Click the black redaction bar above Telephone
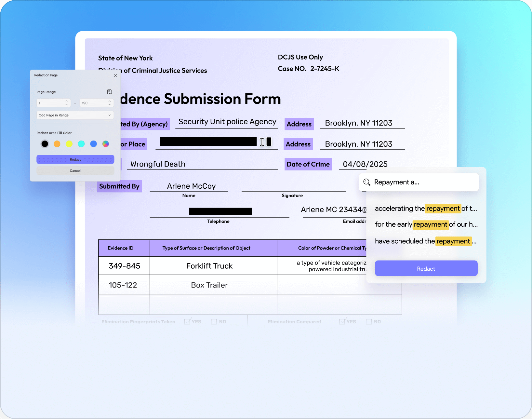 point(220,211)
